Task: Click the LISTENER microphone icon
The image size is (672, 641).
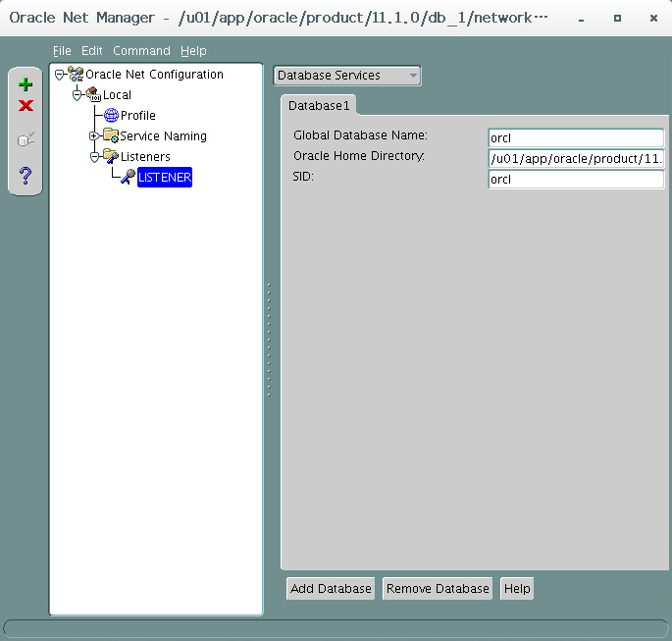Action: click(x=128, y=177)
